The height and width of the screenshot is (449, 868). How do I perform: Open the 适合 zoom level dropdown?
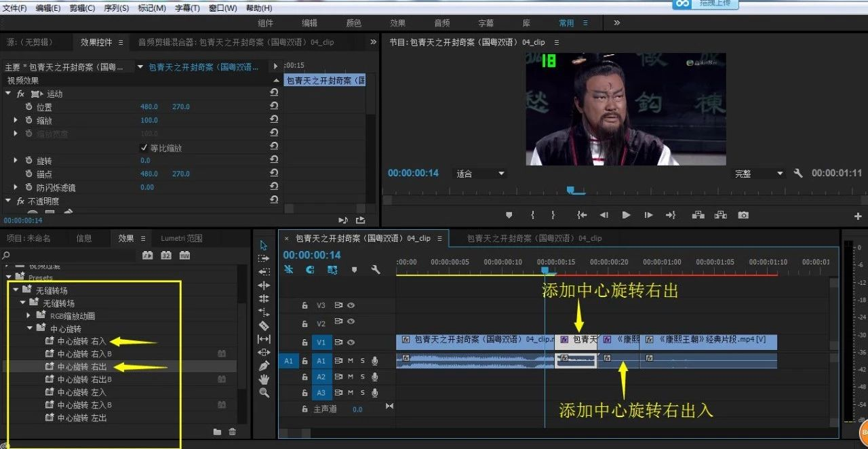pos(479,174)
